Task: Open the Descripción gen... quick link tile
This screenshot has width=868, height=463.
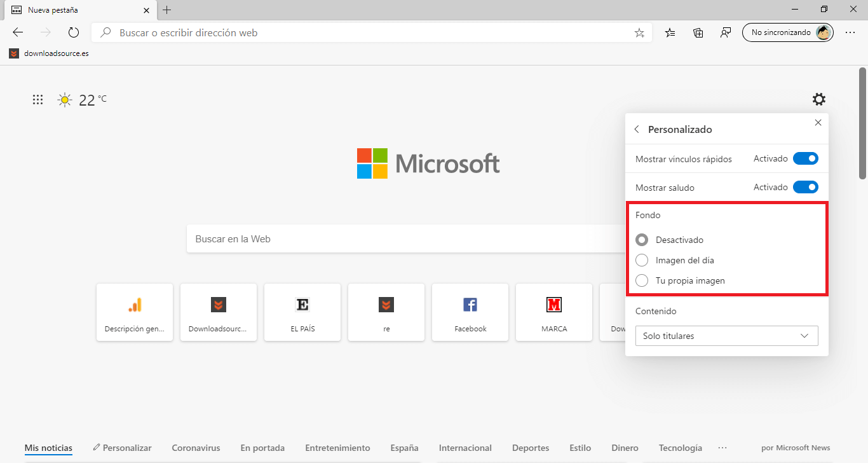Action: (x=135, y=312)
